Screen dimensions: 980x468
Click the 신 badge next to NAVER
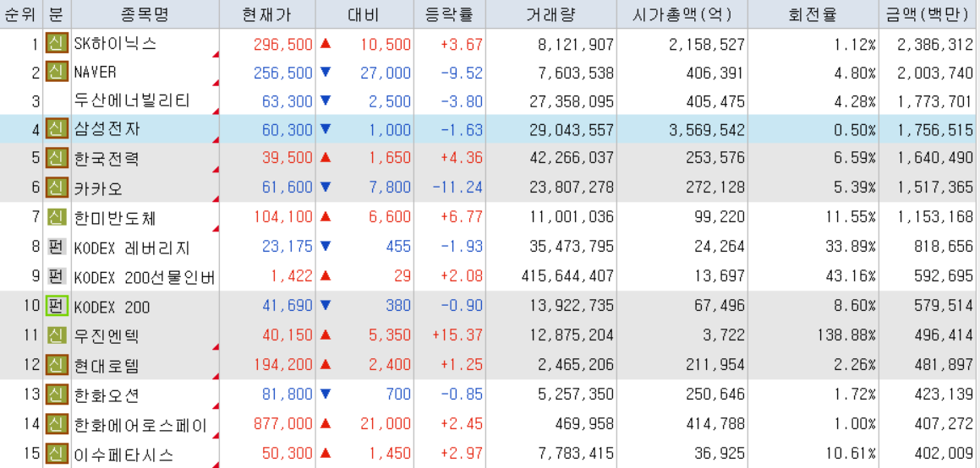click(57, 73)
